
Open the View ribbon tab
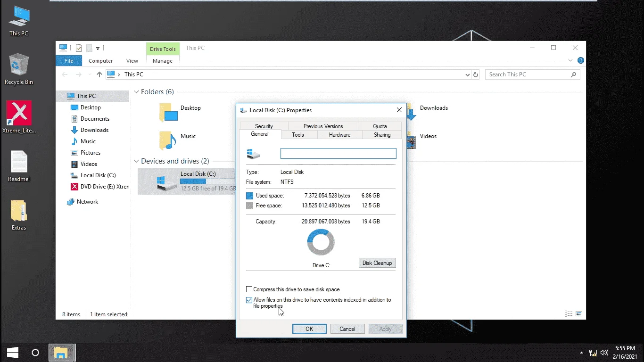click(x=132, y=61)
